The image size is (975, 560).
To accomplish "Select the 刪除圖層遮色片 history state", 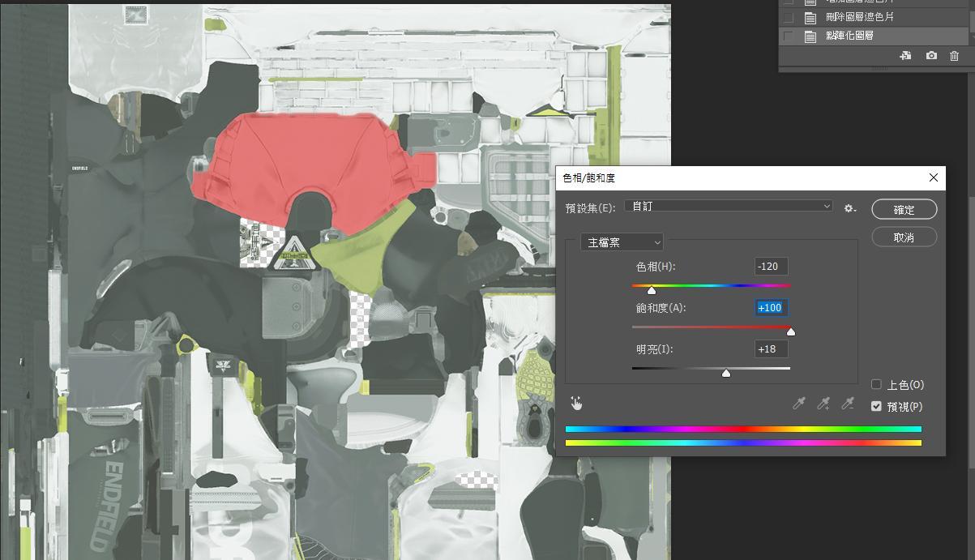I will [x=859, y=17].
